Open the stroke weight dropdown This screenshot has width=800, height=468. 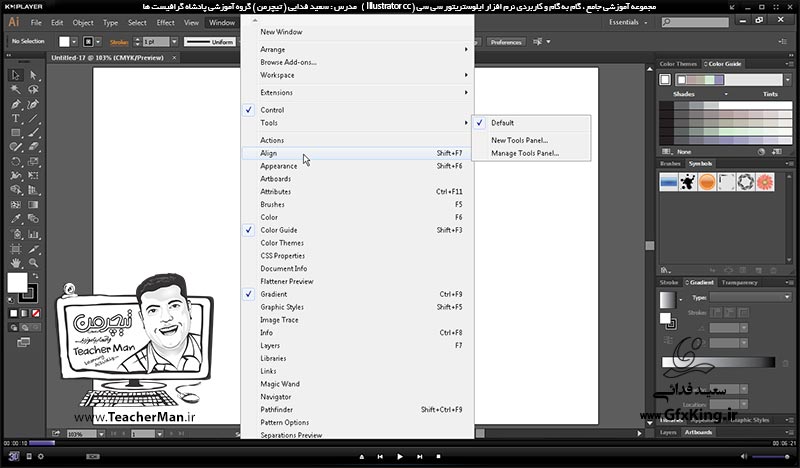(174, 42)
